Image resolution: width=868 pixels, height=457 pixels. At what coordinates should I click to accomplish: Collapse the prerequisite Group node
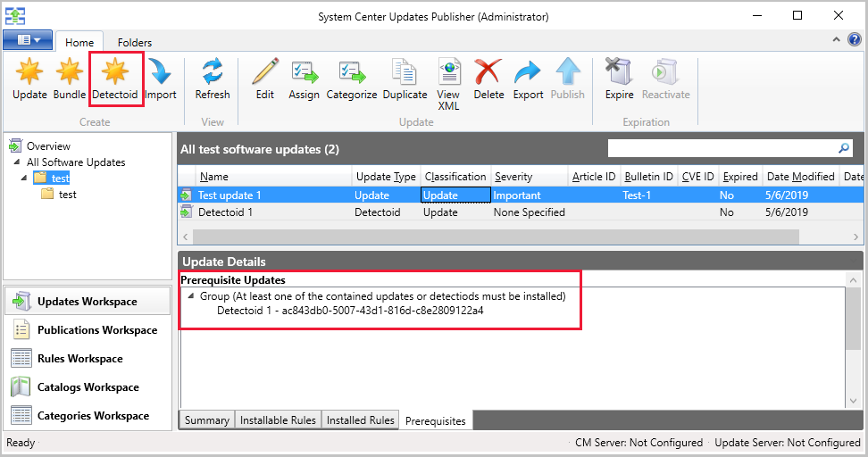(x=190, y=296)
